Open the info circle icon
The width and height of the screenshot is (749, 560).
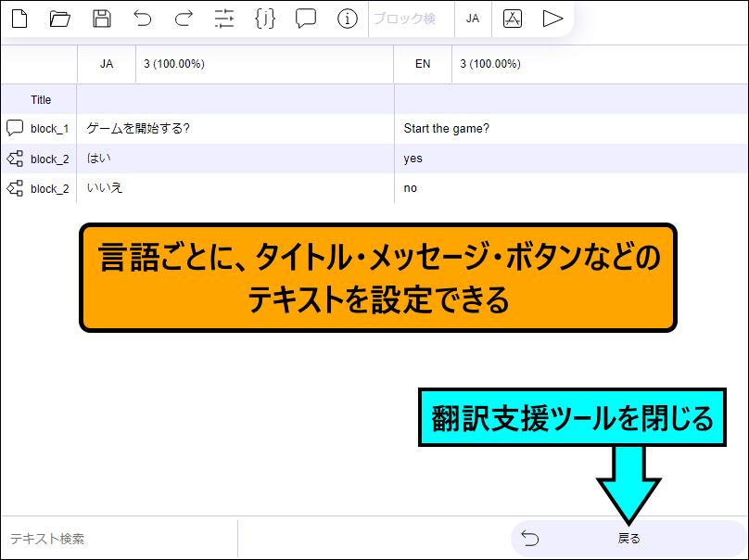348,19
